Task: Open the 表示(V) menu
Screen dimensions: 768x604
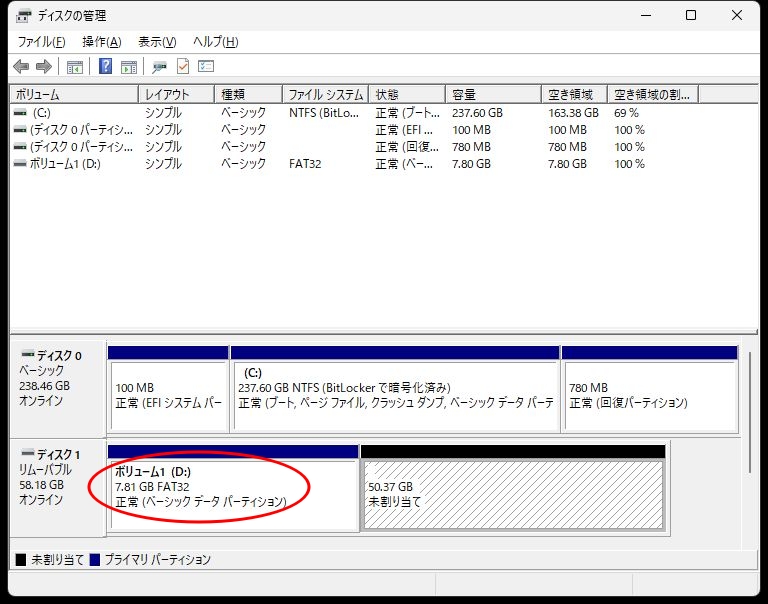Action: (x=157, y=42)
